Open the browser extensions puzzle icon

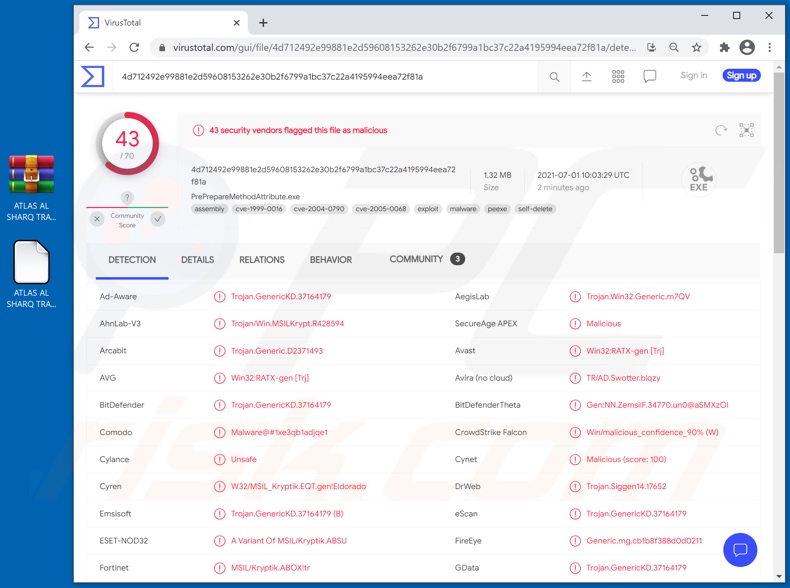tap(725, 47)
